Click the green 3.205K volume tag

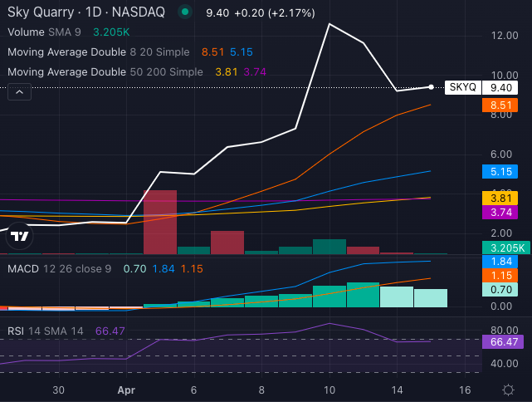click(x=506, y=248)
